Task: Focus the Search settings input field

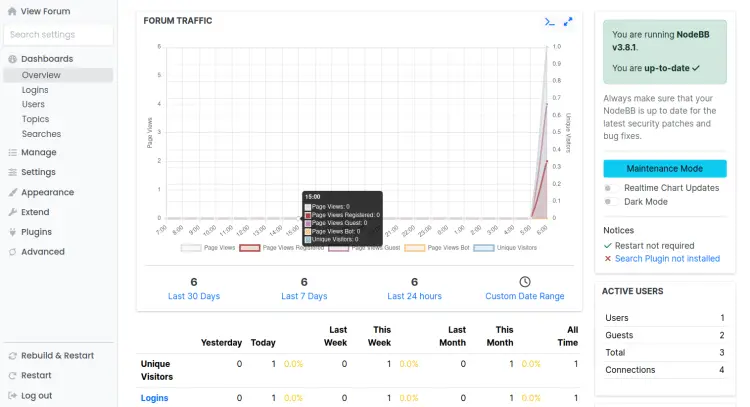Action: 58,35
